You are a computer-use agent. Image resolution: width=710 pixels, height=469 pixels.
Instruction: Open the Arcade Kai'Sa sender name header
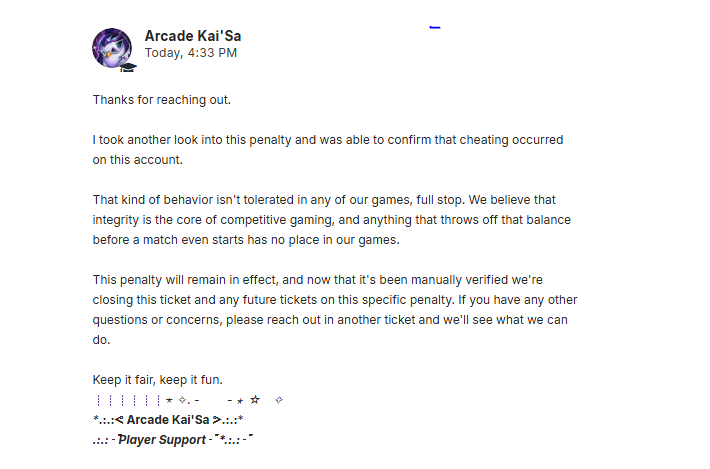(x=193, y=36)
